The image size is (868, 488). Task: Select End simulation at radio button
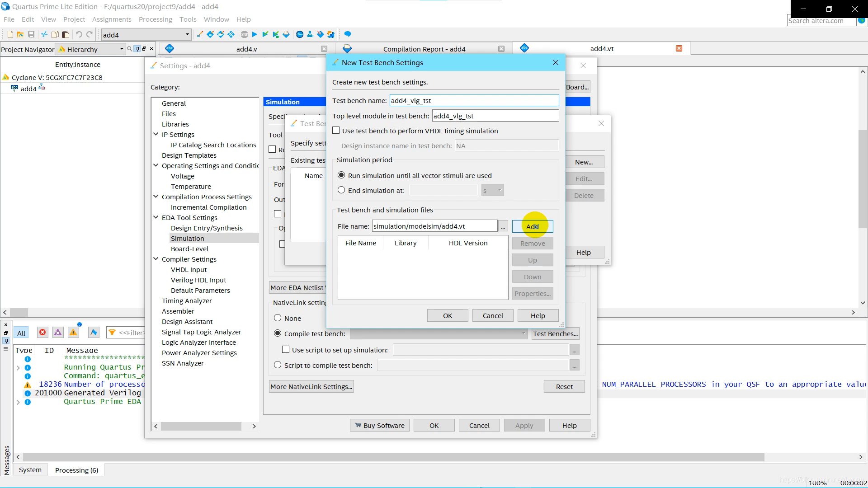pyautogui.click(x=341, y=190)
